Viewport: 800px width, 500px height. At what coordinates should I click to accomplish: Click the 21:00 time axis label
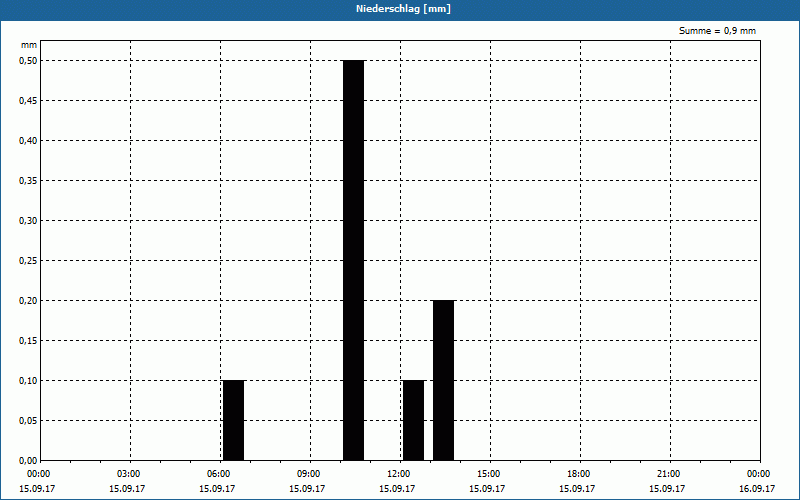pos(668,474)
